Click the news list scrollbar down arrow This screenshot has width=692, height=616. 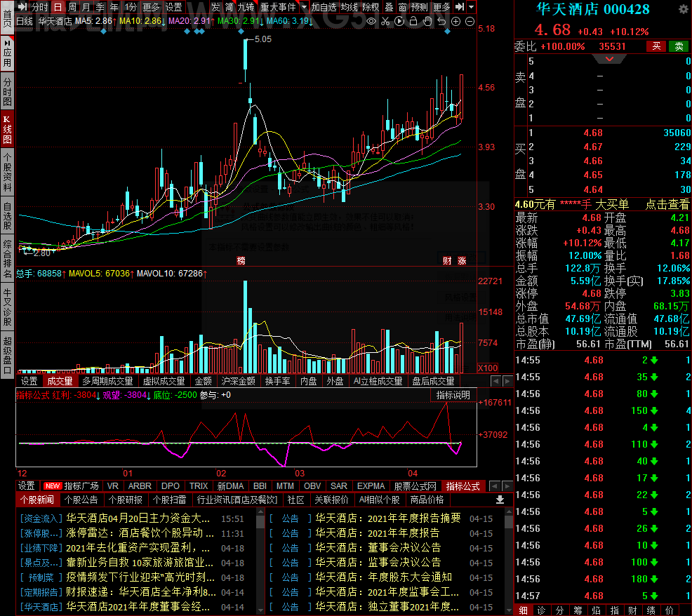(x=260, y=610)
